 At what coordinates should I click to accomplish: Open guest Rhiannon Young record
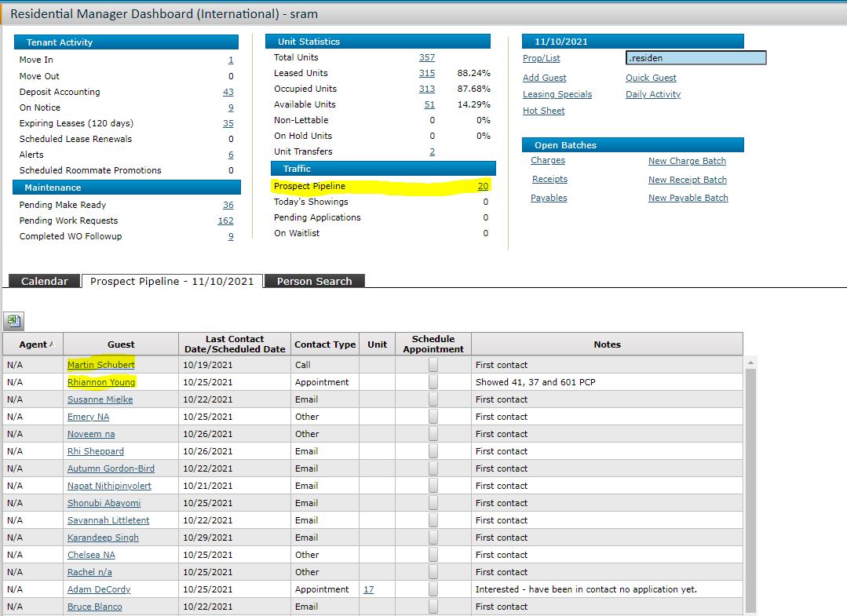pyautogui.click(x=101, y=382)
